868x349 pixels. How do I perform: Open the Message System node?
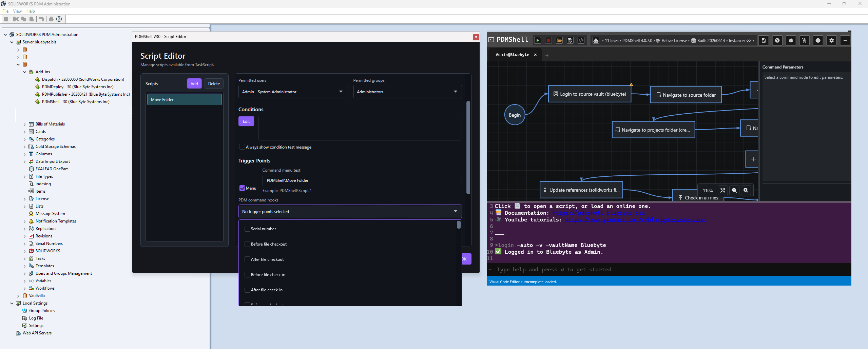[x=50, y=214]
